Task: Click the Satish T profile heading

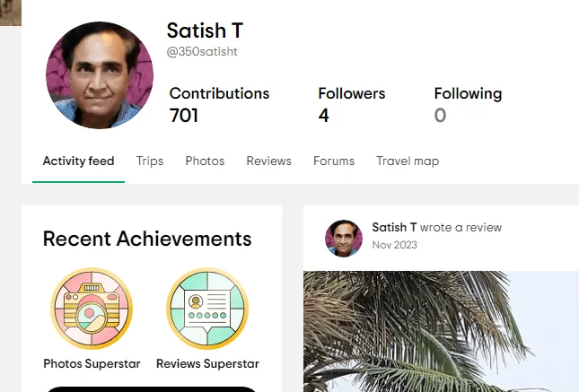Action: [x=205, y=30]
